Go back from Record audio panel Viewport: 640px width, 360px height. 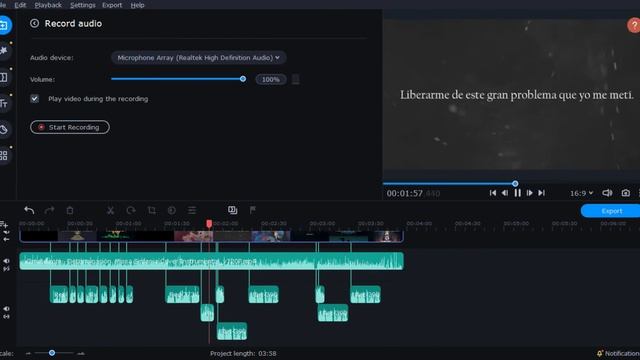click(x=34, y=24)
